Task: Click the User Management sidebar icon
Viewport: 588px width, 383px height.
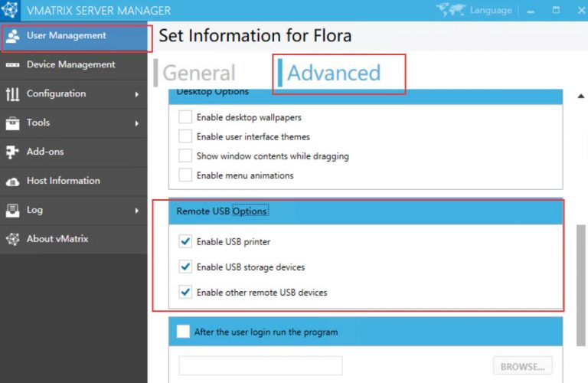Action: tap(12, 36)
